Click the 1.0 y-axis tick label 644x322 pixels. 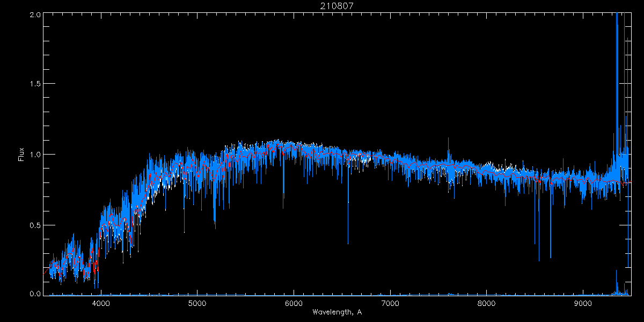tap(35, 155)
